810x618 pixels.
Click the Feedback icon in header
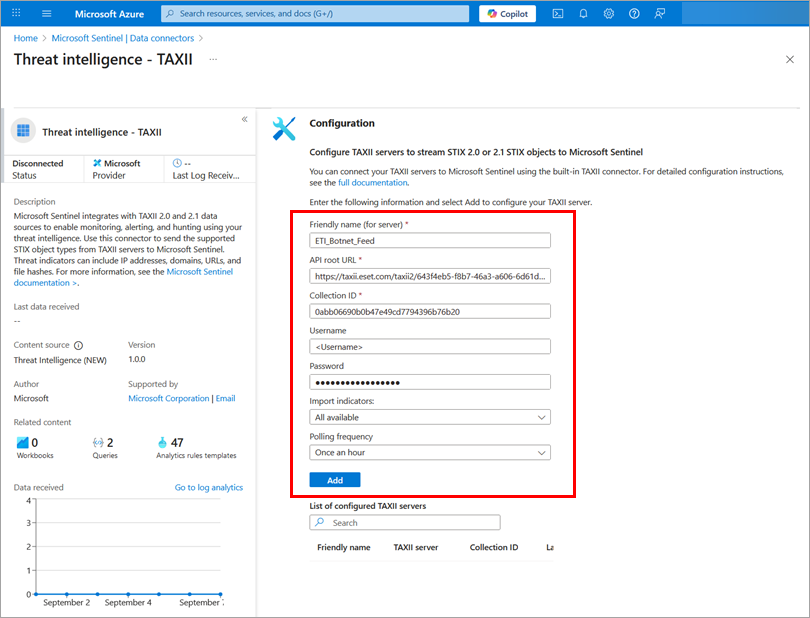(x=661, y=14)
